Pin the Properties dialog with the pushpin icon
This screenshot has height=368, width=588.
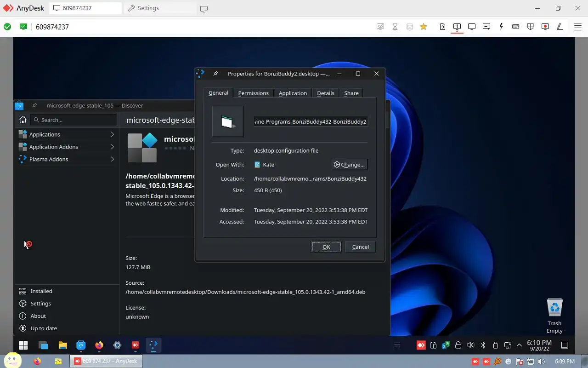215,74
